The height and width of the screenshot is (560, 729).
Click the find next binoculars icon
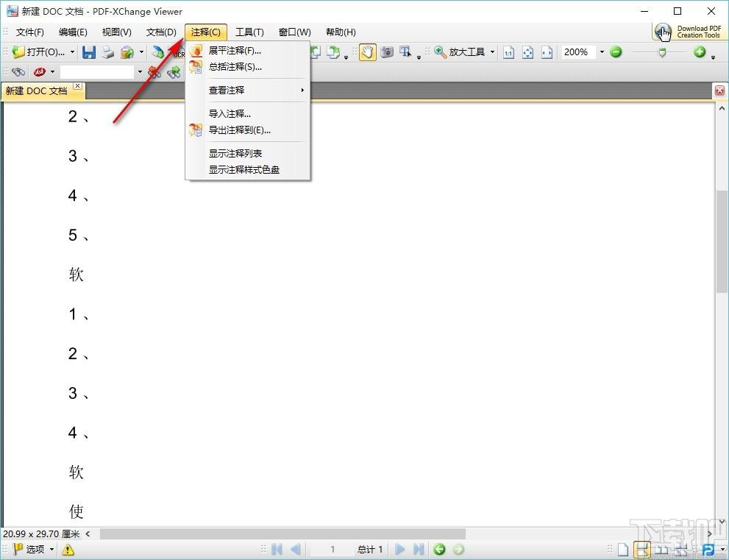tap(174, 72)
